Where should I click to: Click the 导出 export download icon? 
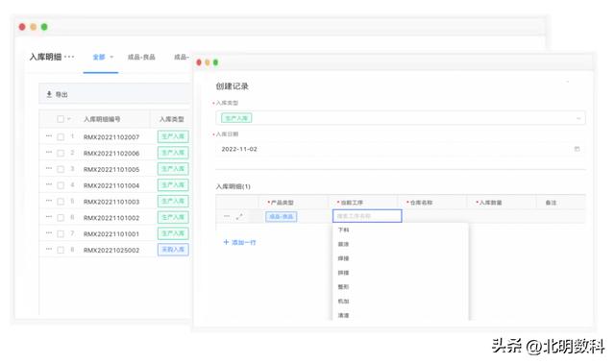click(x=49, y=94)
